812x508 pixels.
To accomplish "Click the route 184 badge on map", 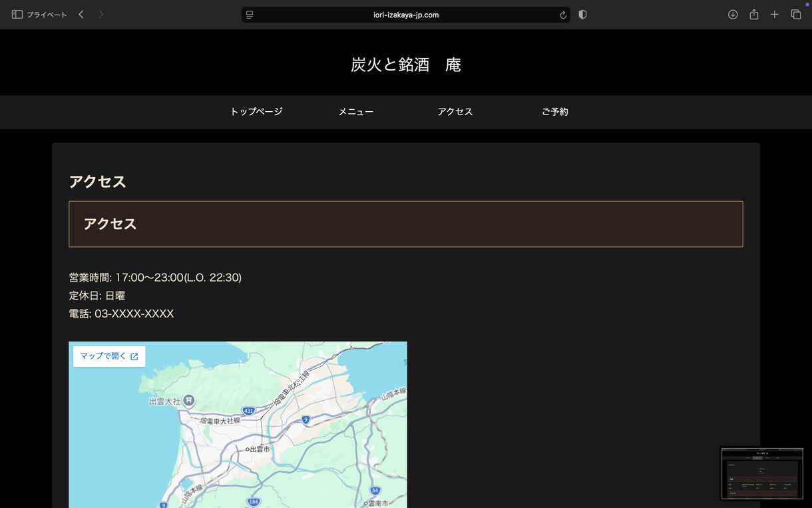I will tap(254, 501).
